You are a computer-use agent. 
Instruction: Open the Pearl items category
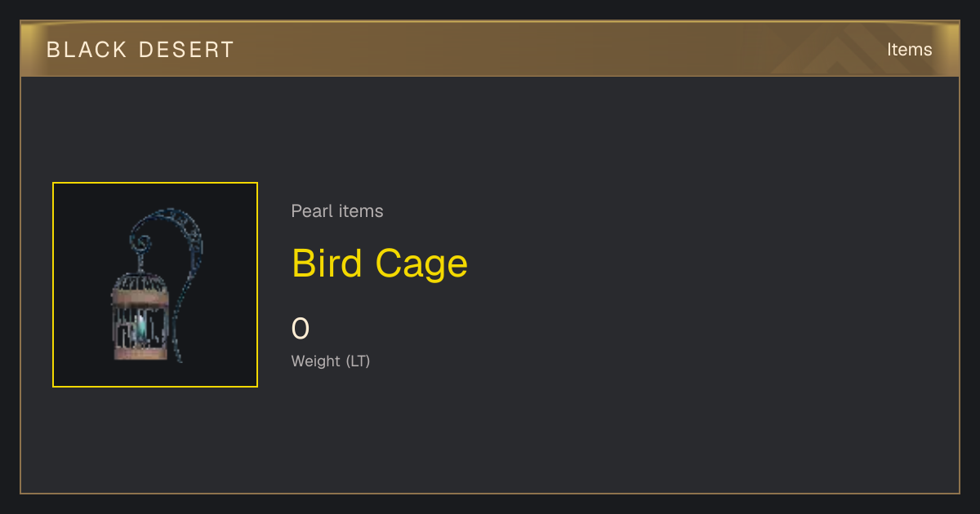click(337, 211)
